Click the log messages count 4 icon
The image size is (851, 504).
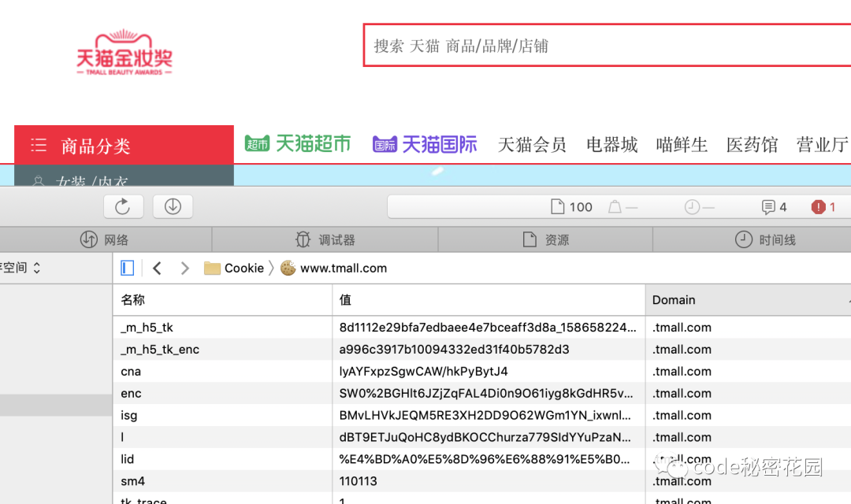tap(774, 206)
